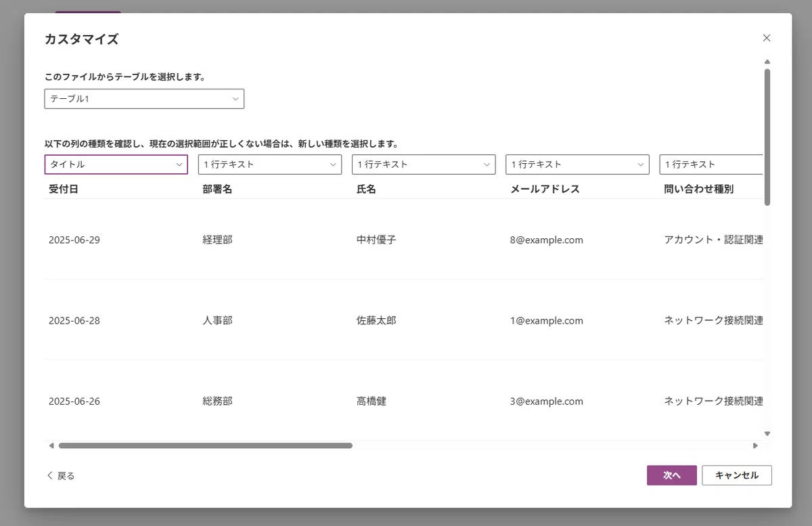Image resolution: width=812 pixels, height=526 pixels.
Task: Click the horizontal scrollbar thumb
Action: tap(206, 445)
